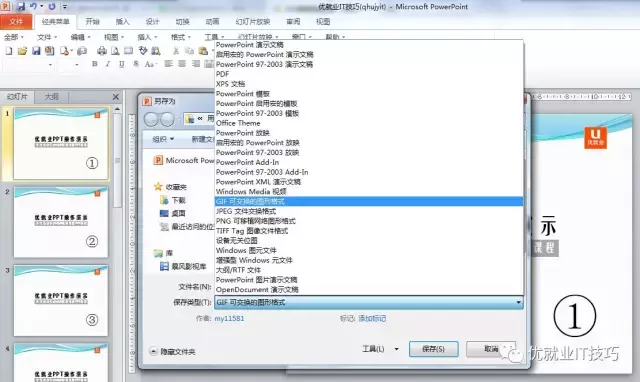Select slide 3 thumbnail
The height and width of the screenshot is (382, 640).
click(x=61, y=300)
